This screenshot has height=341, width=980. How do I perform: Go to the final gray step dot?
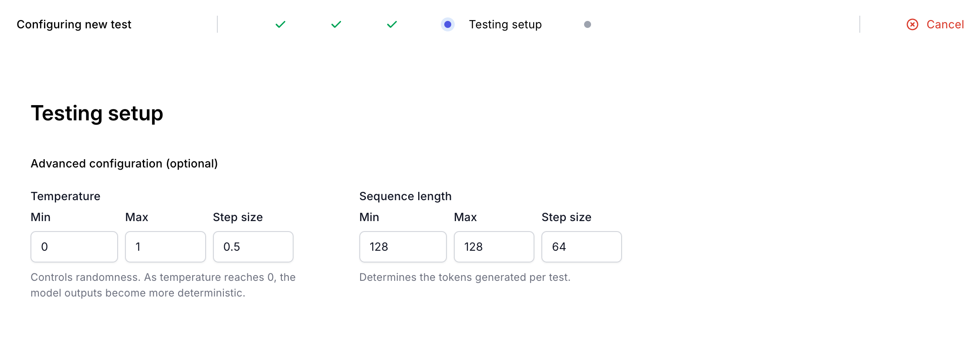click(x=588, y=24)
